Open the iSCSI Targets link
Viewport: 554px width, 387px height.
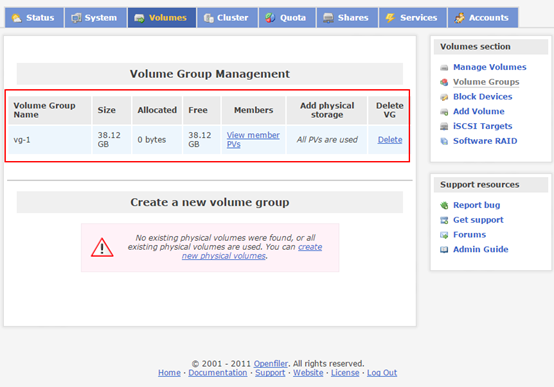click(x=483, y=126)
